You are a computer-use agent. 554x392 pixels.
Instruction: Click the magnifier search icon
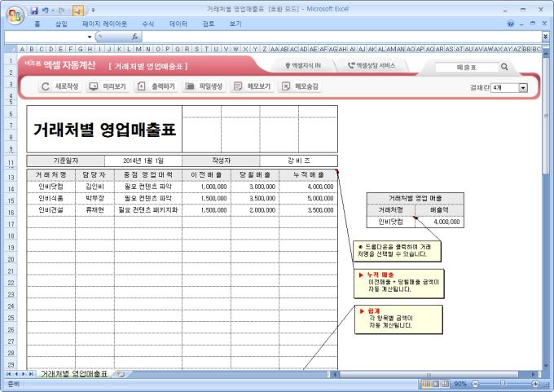coord(504,67)
